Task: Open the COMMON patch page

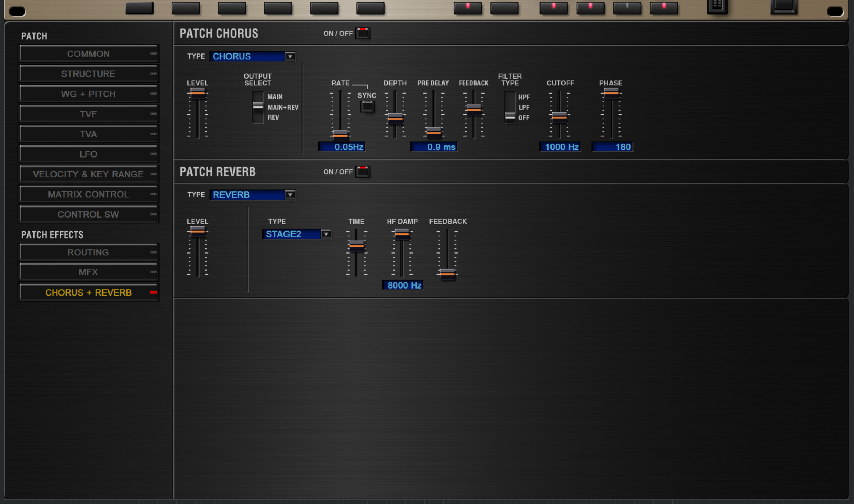Action: click(x=88, y=54)
